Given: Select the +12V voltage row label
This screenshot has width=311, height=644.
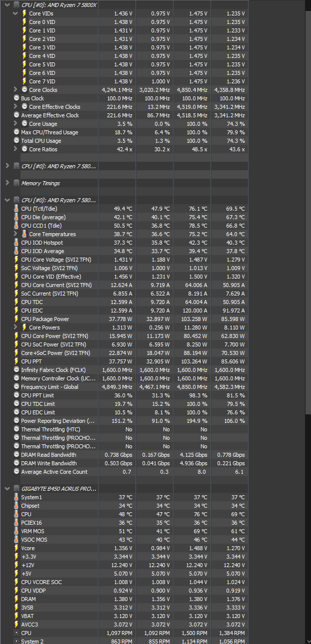Looking at the screenshot, I should tap(27, 565).
